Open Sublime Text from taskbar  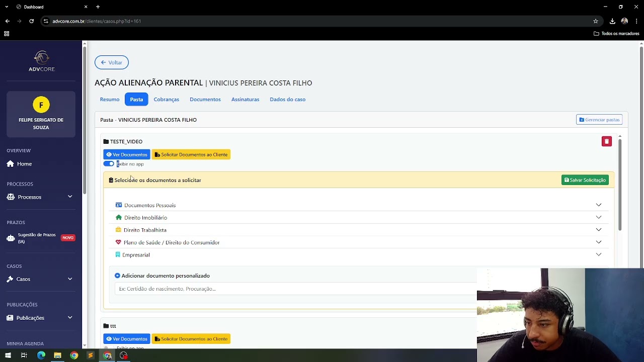[91, 355]
